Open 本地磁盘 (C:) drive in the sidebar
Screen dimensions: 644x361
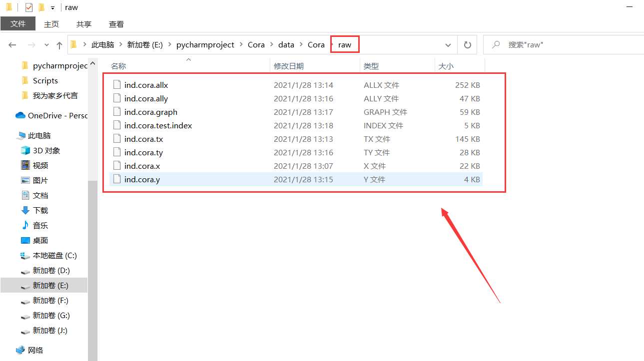tap(54, 256)
